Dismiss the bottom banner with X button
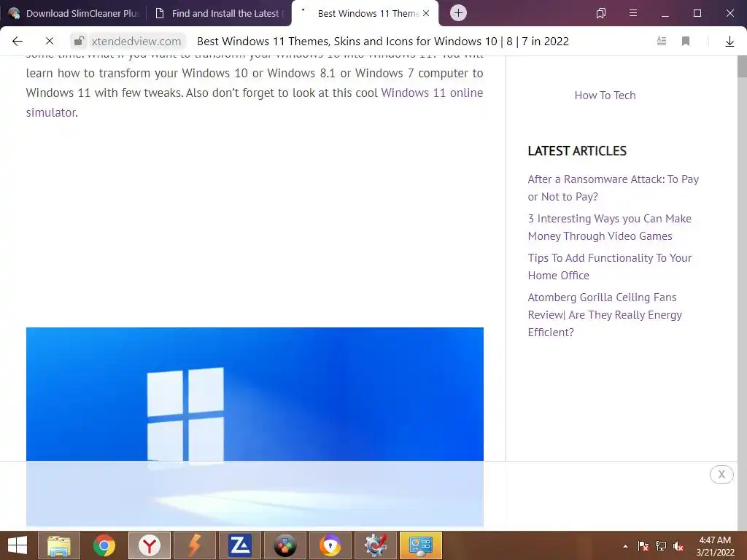 click(x=721, y=474)
